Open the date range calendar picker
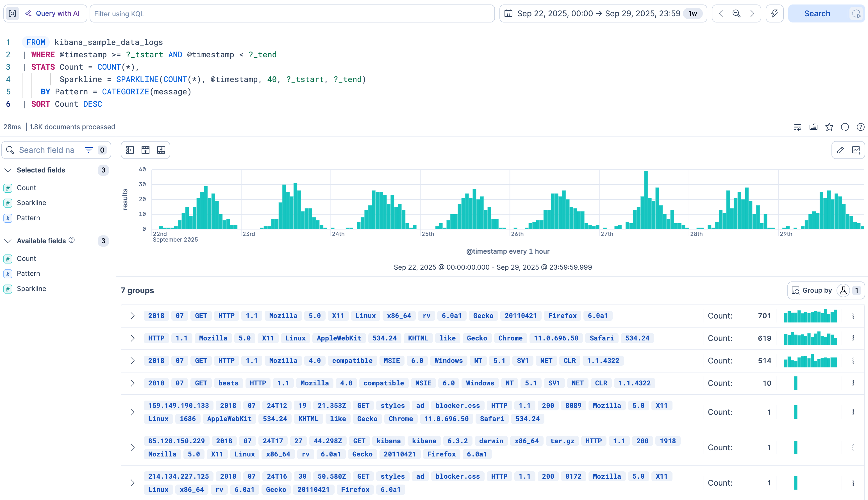868x500 pixels. 508,13
